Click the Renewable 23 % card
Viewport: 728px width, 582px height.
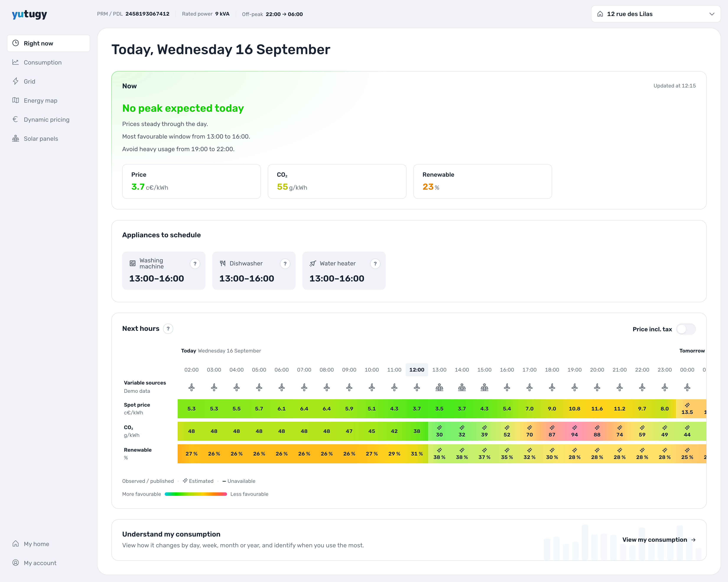click(483, 181)
